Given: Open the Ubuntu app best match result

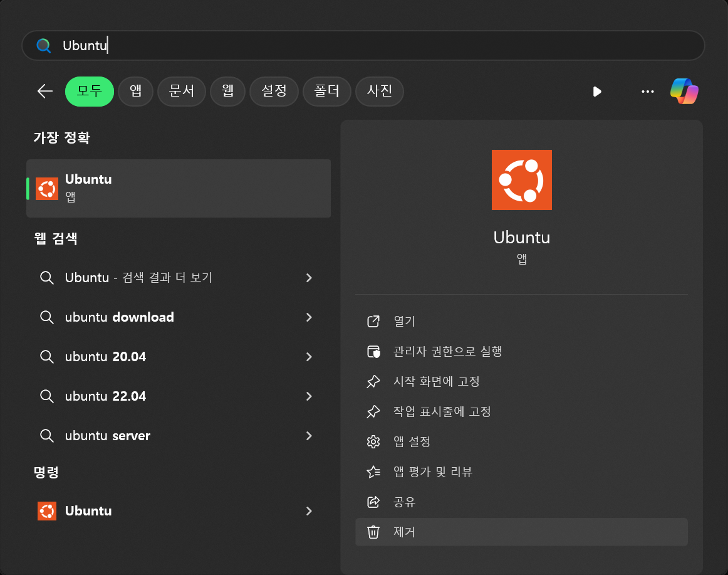Looking at the screenshot, I should (x=179, y=188).
